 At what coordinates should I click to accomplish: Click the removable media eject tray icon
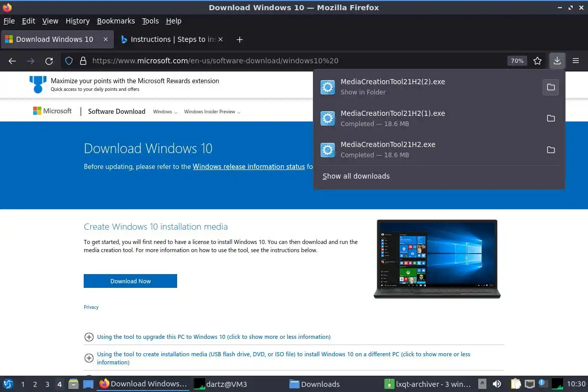coord(482,384)
